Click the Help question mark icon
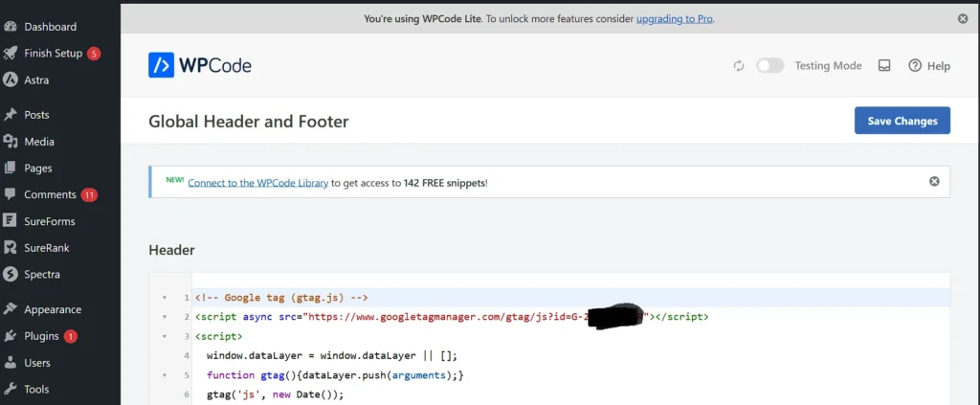980x405 pixels. [x=915, y=66]
